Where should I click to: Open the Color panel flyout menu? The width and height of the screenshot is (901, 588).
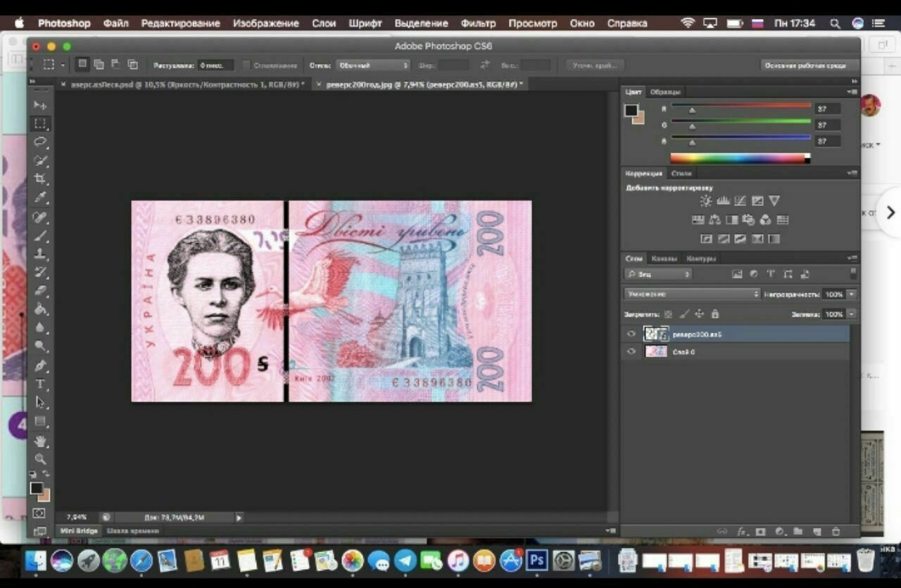click(852, 92)
